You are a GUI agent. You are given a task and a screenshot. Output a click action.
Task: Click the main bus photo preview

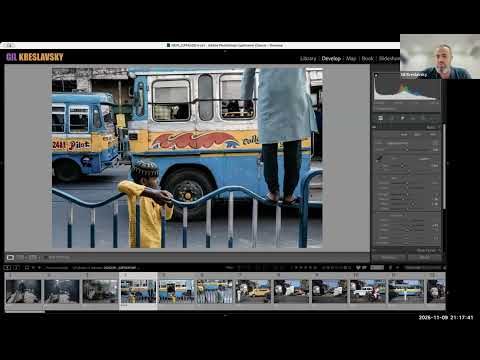click(x=187, y=158)
